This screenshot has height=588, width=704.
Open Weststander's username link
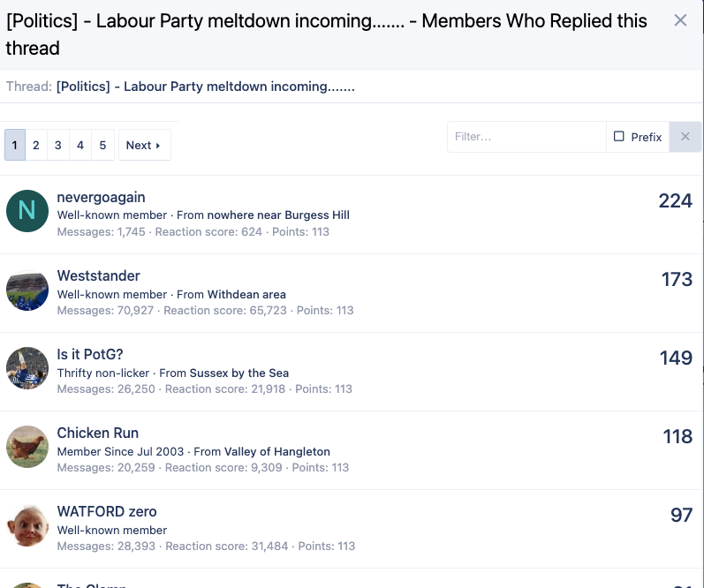[x=98, y=275]
